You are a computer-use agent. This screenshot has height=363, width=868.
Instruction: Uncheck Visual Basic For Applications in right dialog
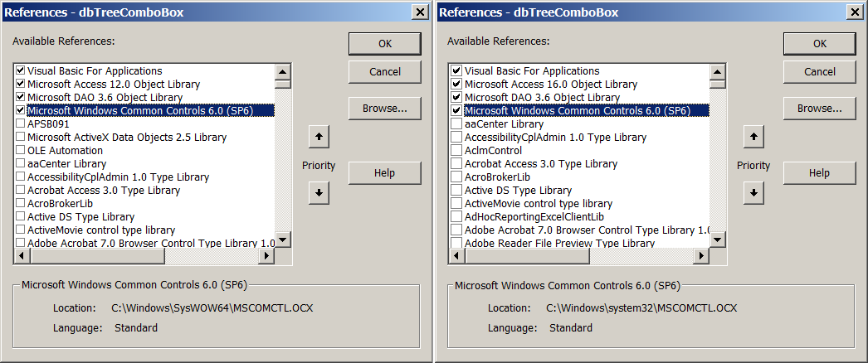click(456, 70)
